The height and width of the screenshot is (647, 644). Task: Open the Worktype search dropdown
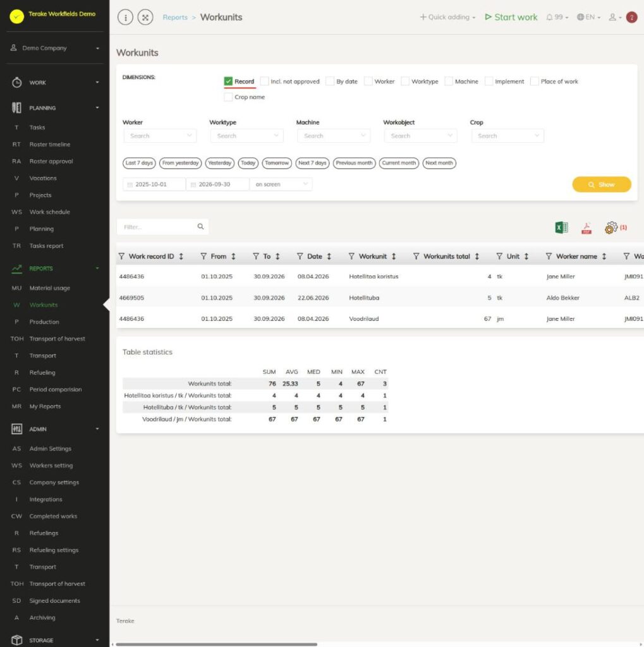pos(247,136)
